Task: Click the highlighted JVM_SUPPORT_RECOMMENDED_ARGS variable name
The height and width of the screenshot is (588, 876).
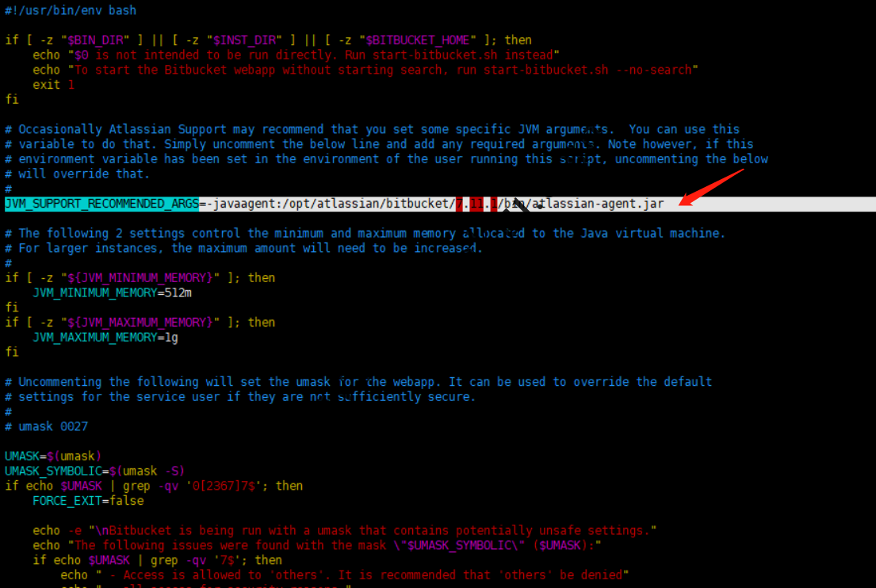Action: (101, 204)
